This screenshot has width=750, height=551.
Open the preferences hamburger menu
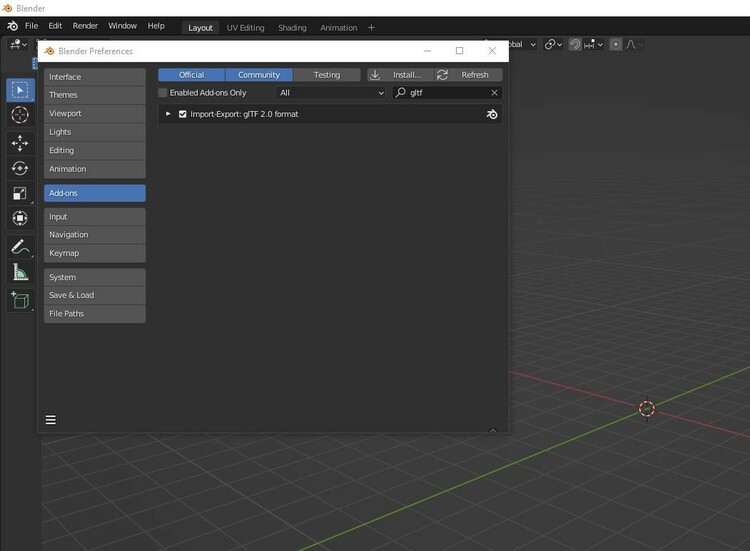(50, 420)
